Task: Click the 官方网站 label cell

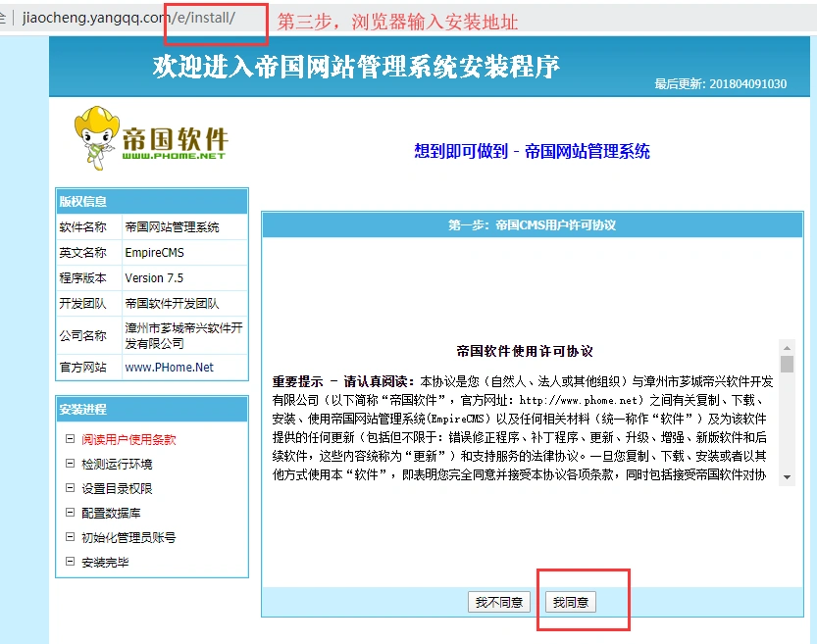Action: tap(88, 367)
